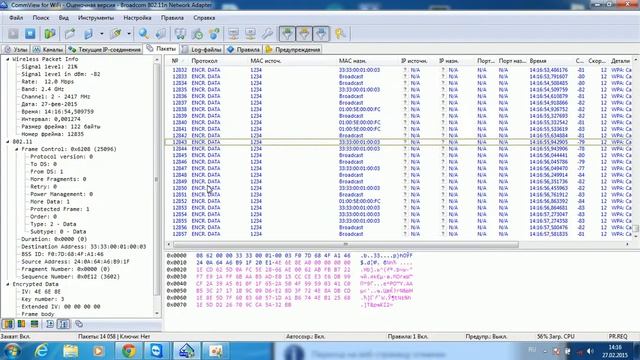Toggle the green funnel packet filter

tap(287, 34)
